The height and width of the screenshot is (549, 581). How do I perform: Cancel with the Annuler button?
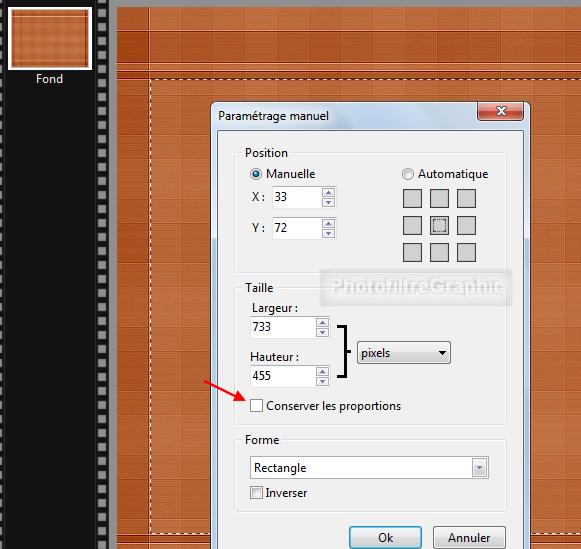pyautogui.click(x=469, y=538)
